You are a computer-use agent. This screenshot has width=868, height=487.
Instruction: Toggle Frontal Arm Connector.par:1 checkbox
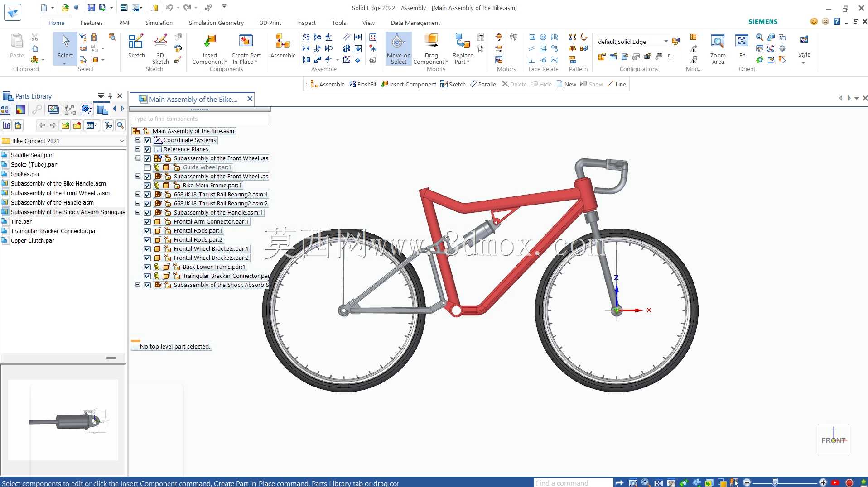pyautogui.click(x=147, y=222)
